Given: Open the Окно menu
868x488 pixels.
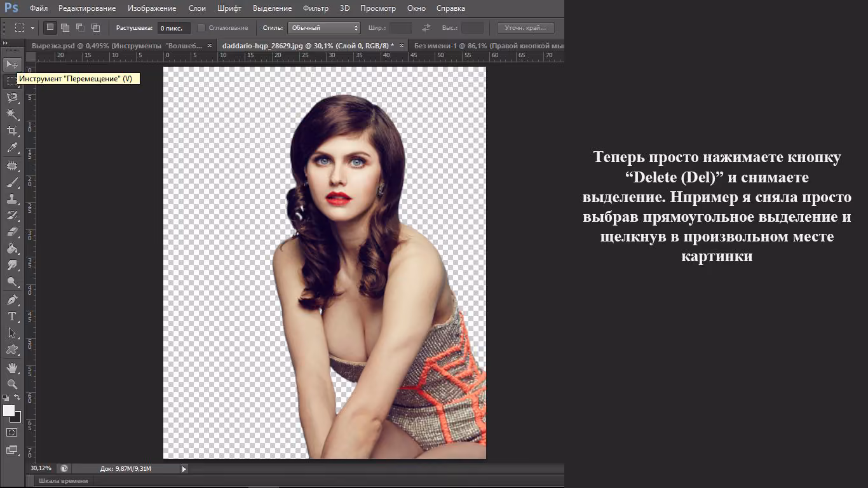Looking at the screenshot, I should pos(416,8).
